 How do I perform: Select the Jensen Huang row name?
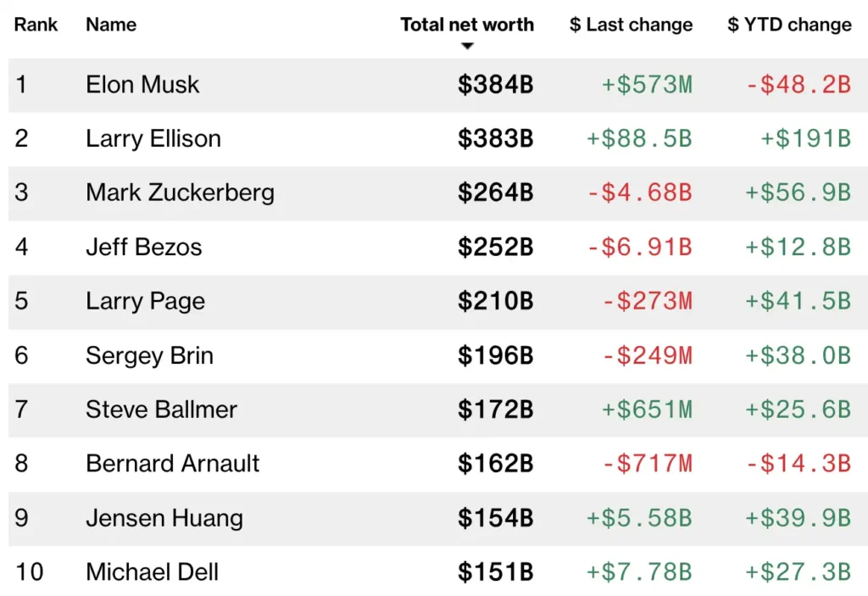164,518
